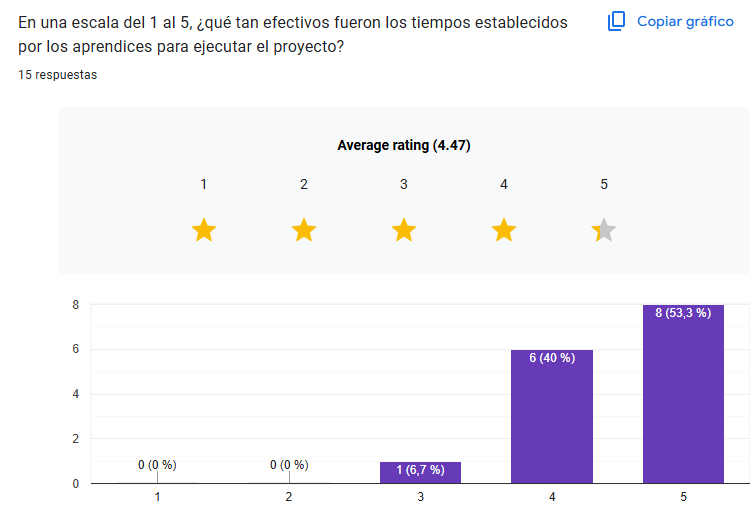Click the "Copiar gráfico" text link
Screen dimensions: 755x525
[685, 21]
